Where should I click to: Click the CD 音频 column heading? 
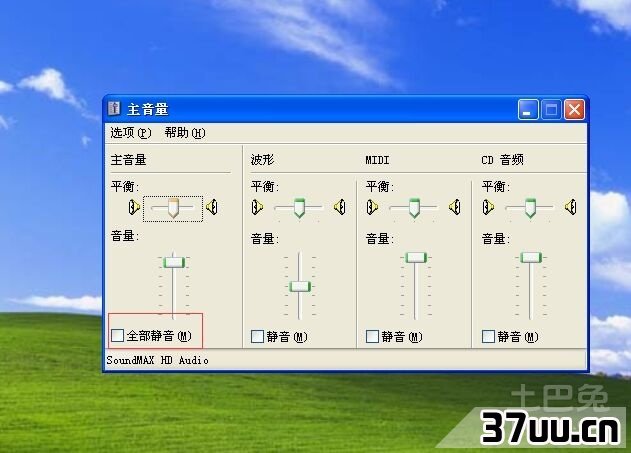(503, 160)
